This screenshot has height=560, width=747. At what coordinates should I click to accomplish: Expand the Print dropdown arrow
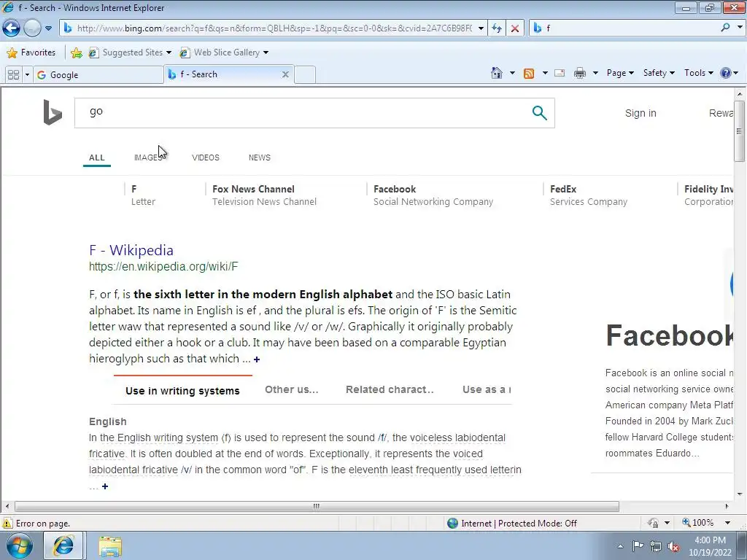point(595,73)
